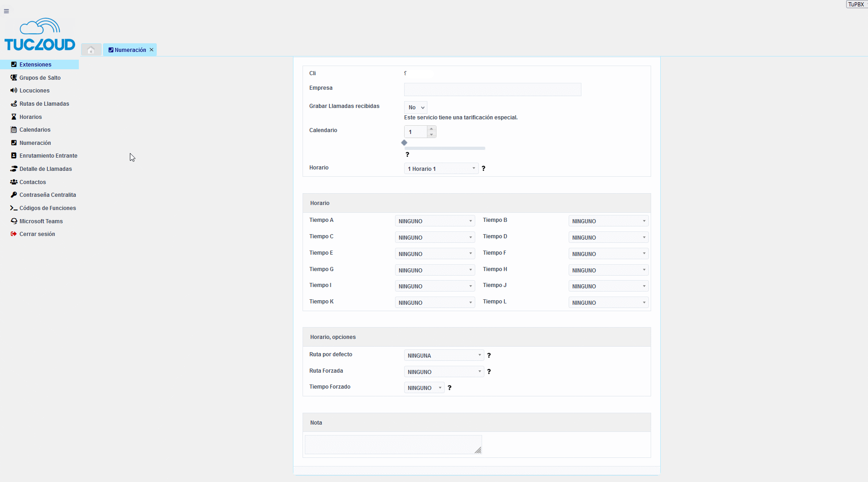Open the Grabar Llamadas recibidas dropdown
The image size is (868, 482).
pyautogui.click(x=416, y=108)
